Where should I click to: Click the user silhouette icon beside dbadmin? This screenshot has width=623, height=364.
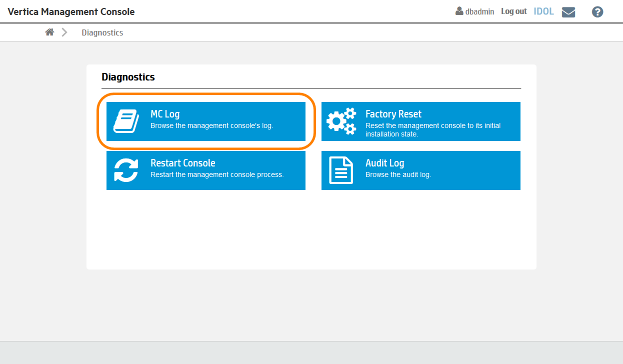[x=459, y=11]
